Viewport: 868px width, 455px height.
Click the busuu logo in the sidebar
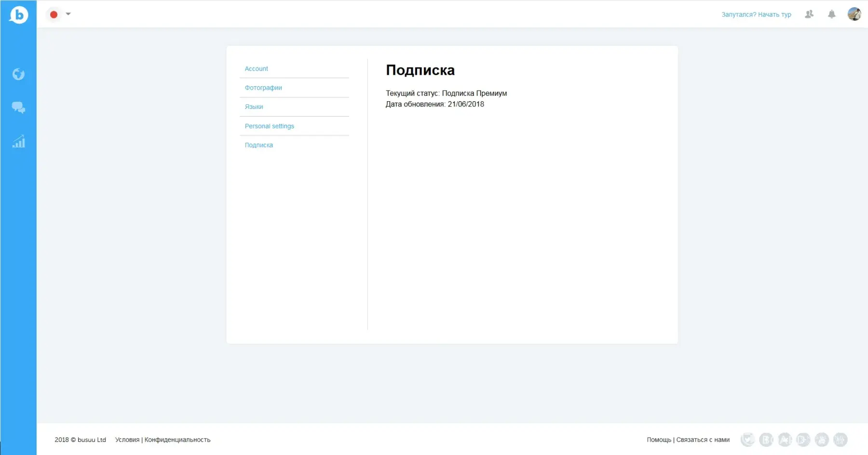(x=18, y=15)
